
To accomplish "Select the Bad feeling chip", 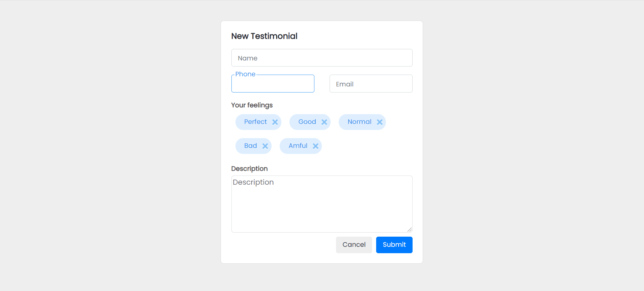I will [250, 146].
